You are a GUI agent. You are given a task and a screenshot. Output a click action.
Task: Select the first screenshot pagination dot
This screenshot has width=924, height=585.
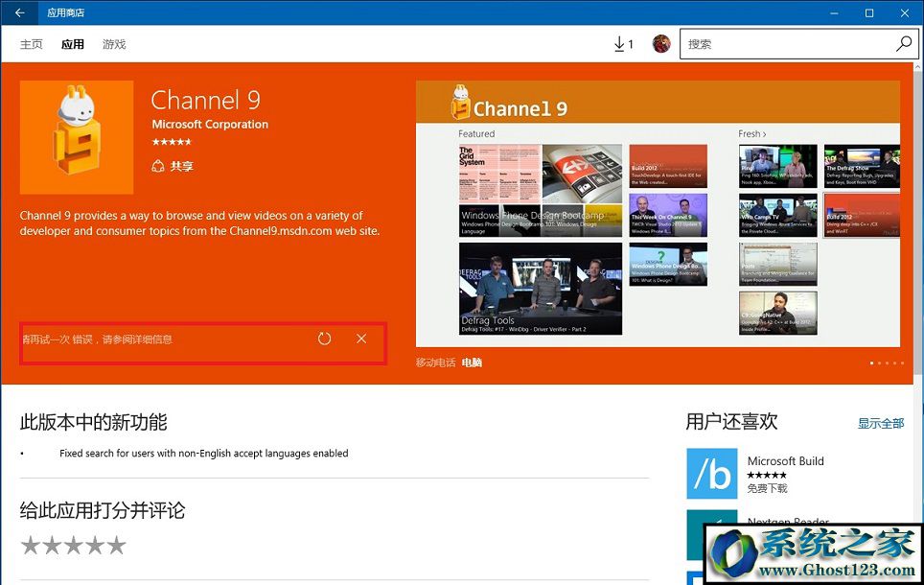coord(872,363)
